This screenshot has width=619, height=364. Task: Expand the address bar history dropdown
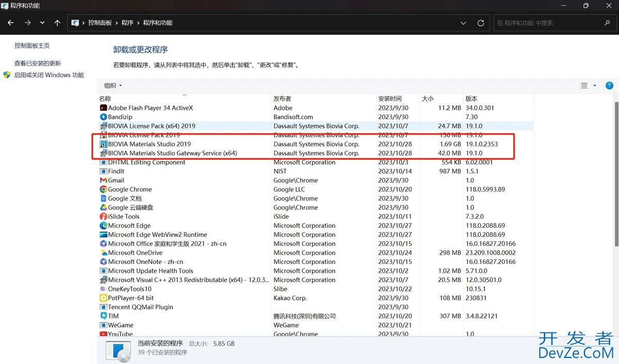[464, 23]
